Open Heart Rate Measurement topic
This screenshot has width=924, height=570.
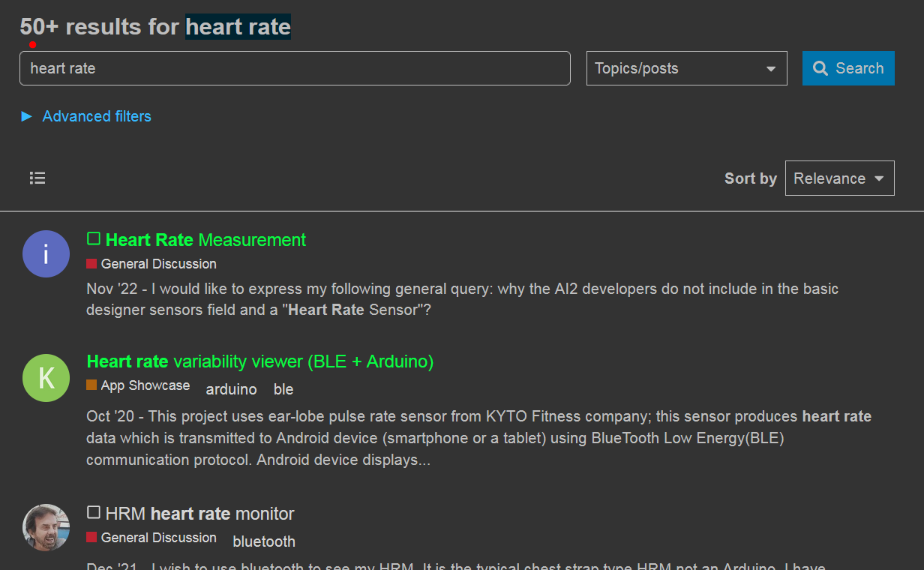point(205,240)
